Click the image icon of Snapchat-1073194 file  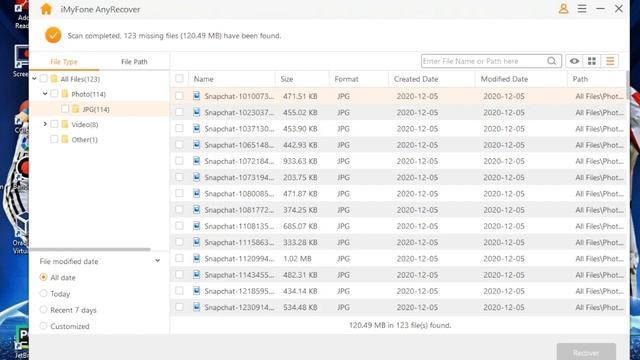[x=197, y=177]
